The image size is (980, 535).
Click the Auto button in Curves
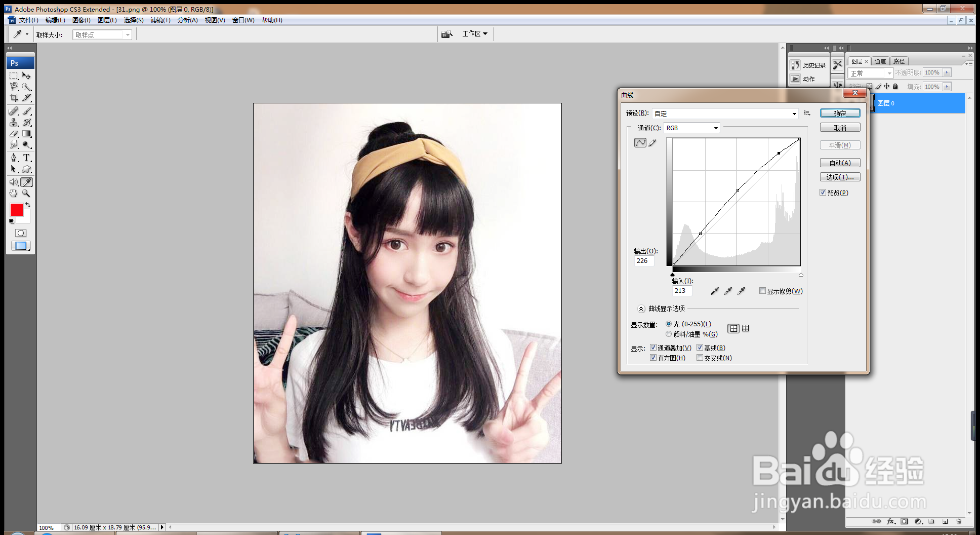[840, 163]
